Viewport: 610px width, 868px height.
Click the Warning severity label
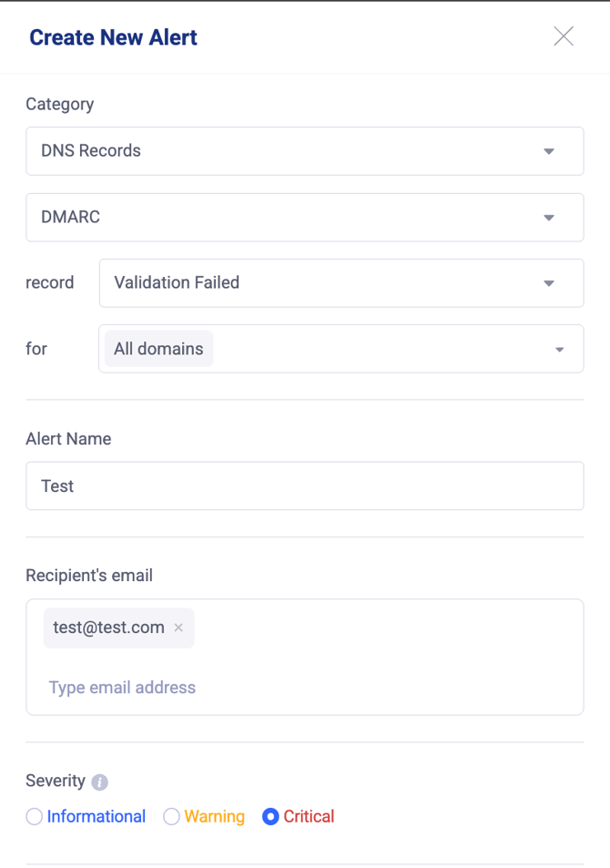click(214, 816)
